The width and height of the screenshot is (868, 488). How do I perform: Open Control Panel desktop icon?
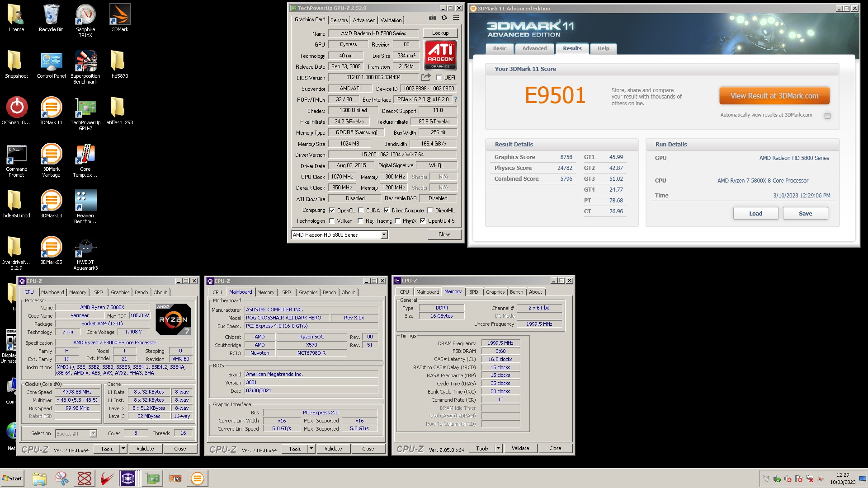[51, 65]
